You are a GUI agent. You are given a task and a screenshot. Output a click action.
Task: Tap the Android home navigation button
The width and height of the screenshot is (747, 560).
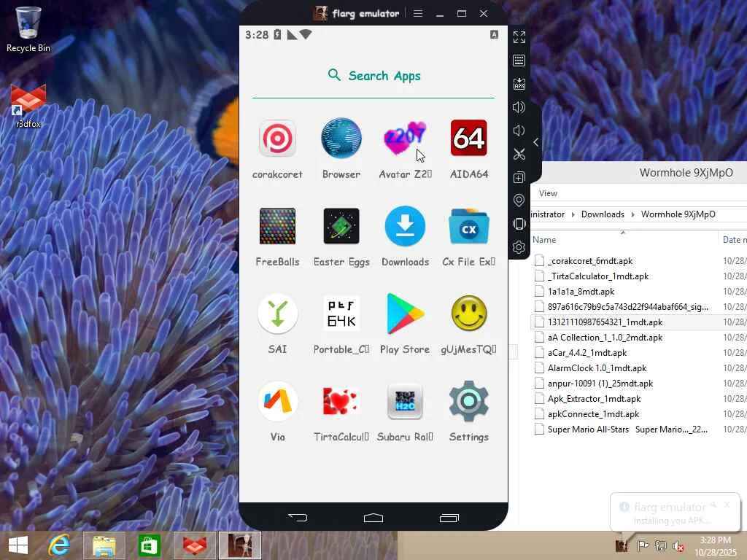point(373,518)
